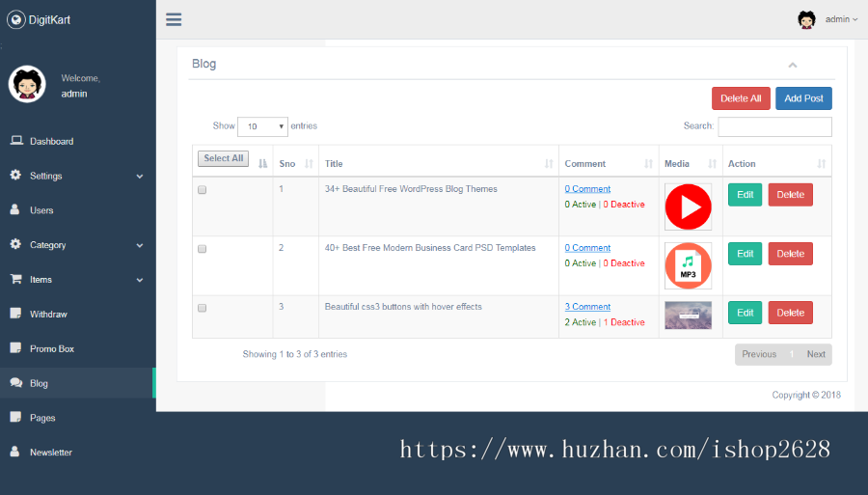Delete the css3 buttons post
This screenshot has height=495, width=868.
click(791, 313)
